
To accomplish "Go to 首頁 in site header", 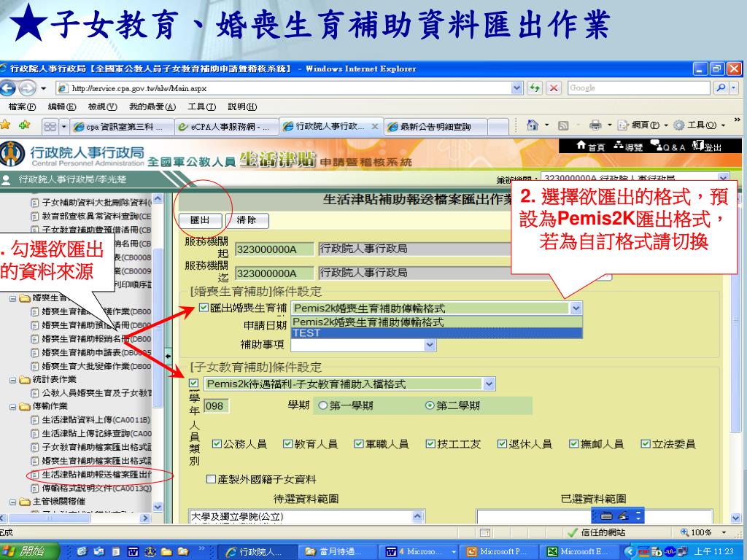I will click(x=590, y=147).
